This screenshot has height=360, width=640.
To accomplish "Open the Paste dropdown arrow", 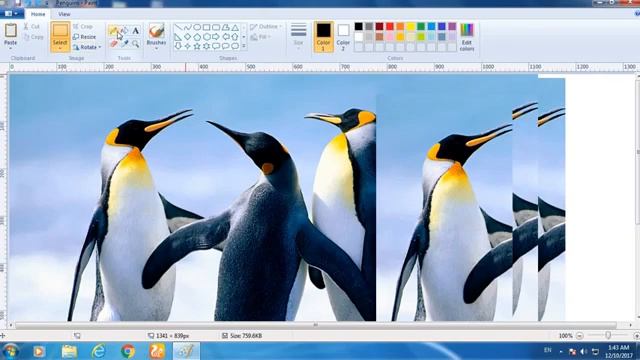I will (x=11, y=48).
